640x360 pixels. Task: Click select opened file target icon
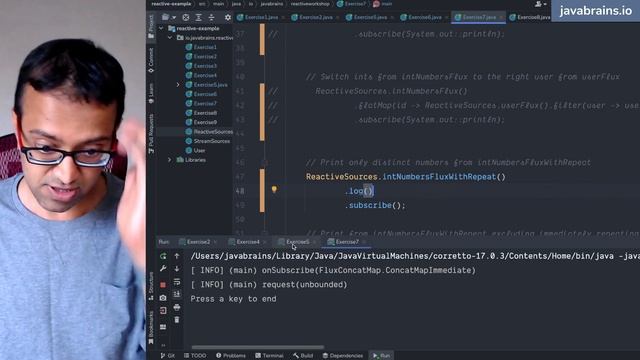[186, 17]
